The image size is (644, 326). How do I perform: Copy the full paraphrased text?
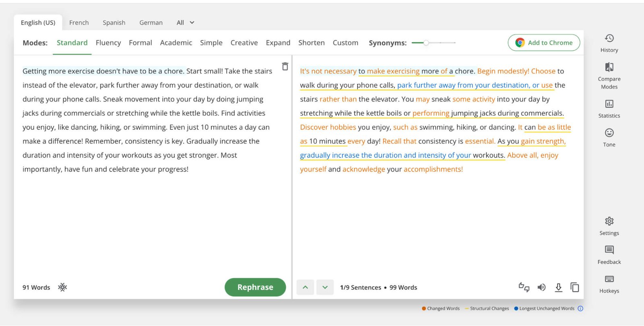click(x=574, y=287)
